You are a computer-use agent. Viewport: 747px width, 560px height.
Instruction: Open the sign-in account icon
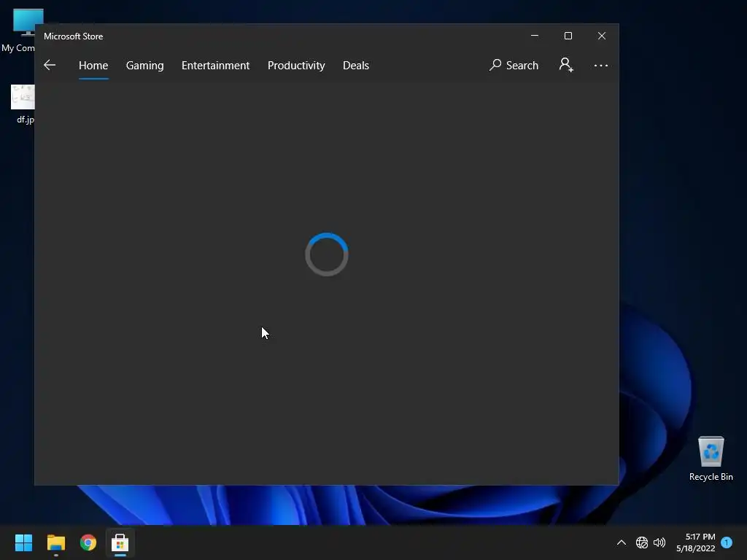pos(566,65)
